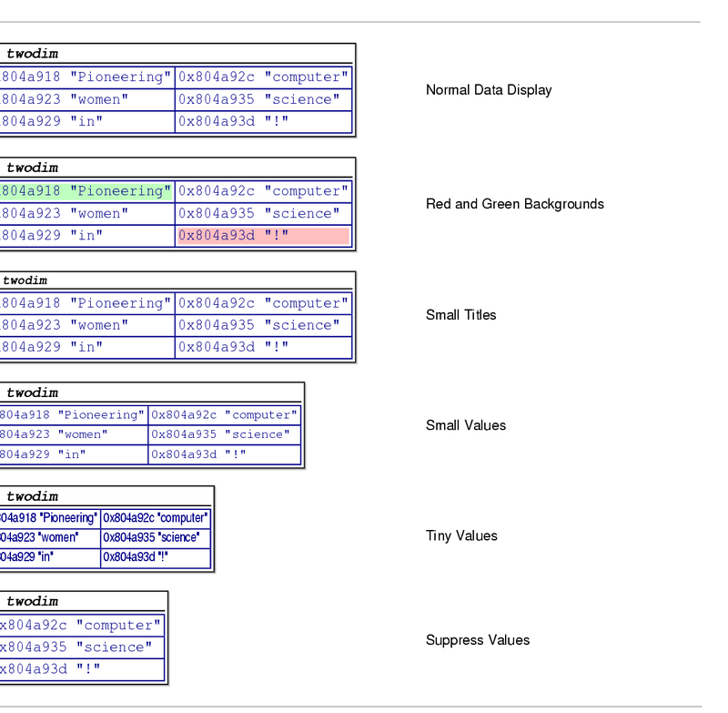This screenshot has height=713, width=728.
Task: Click the small twodim title beside Small Titles
Action: [x=25, y=280]
